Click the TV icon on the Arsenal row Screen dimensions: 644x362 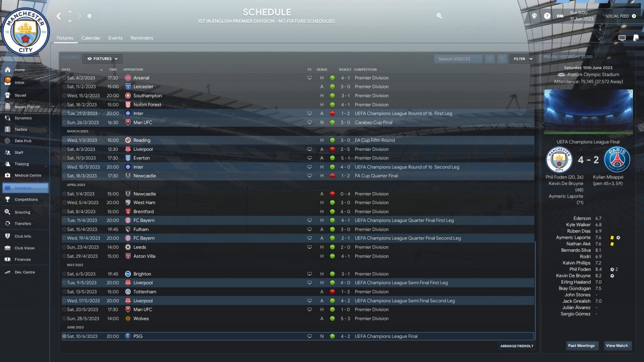[309, 78]
